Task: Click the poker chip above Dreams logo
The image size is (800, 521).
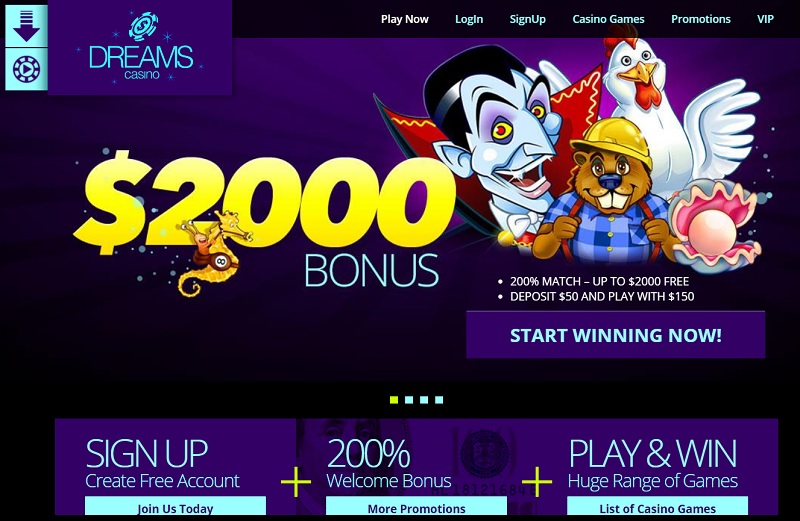Action: (143, 26)
